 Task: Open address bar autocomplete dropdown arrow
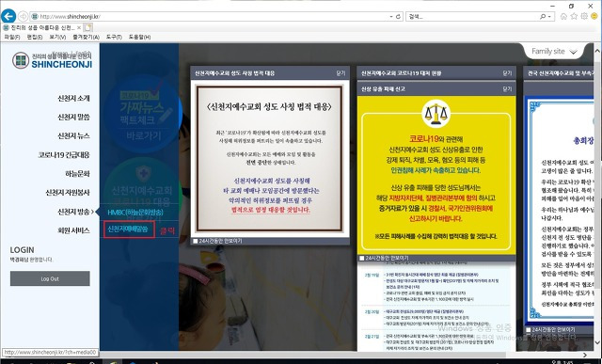coord(391,17)
